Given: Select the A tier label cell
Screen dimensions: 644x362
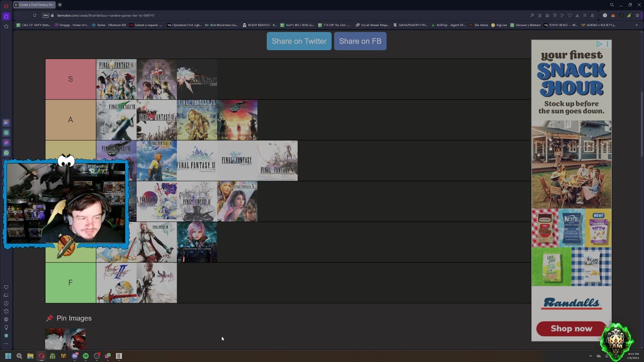Looking at the screenshot, I should [70, 120].
